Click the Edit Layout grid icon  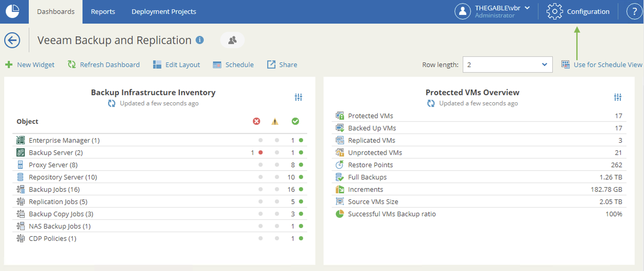[157, 65]
